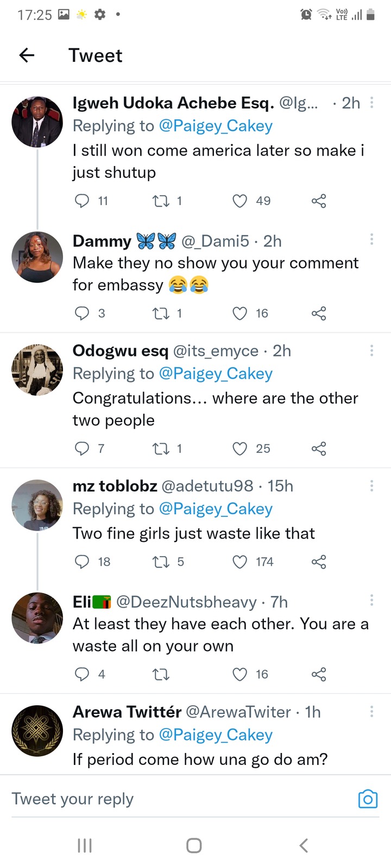Open more options on Dammy's tweet

[371, 239]
